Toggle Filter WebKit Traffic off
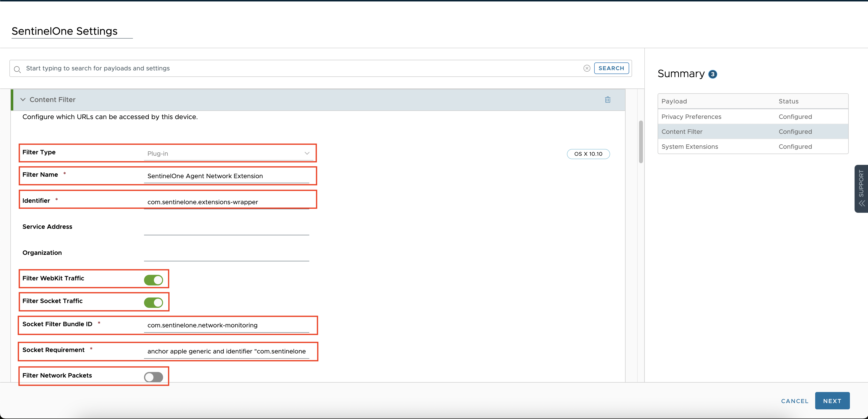 153,280
